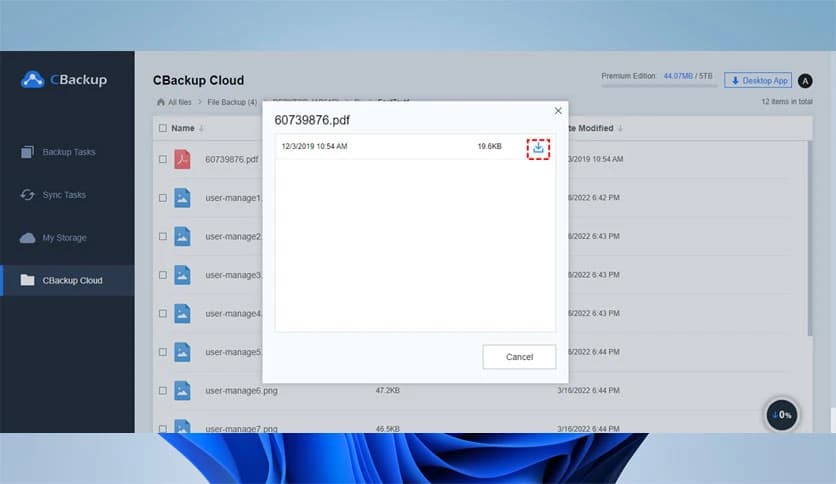The width and height of the screenshot is (836, 484).
Task: Check the box for user-manage4
Action: (x=163, y=313)
